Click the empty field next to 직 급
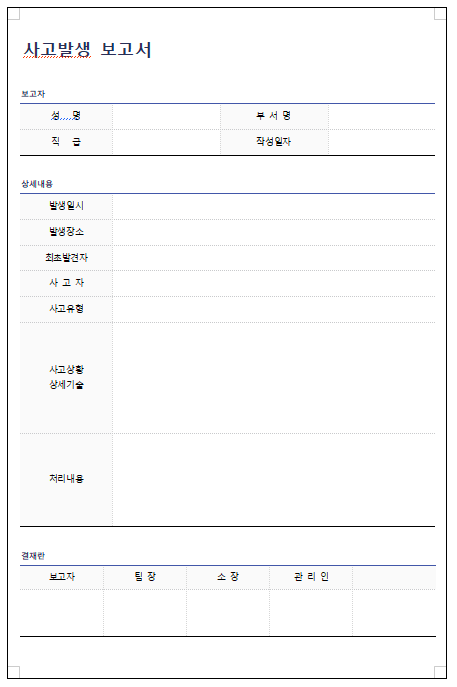This screenshot has width=457, height=687. (x=167, y=142)
